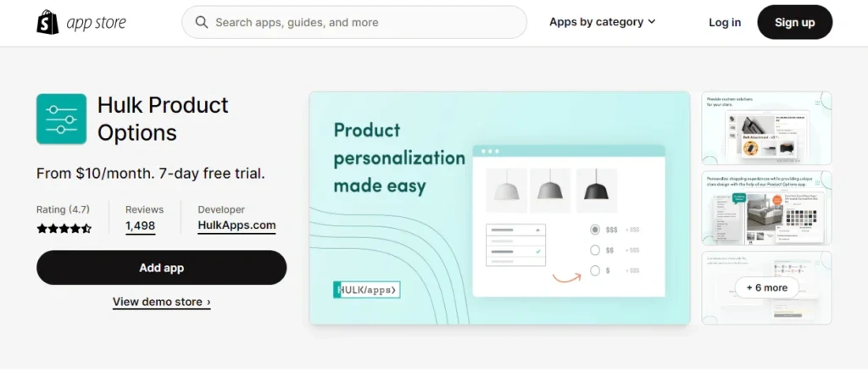Viewport: 868px width, 383px height.
Task: Expand the Apps by category menu
Action: click(602, 22)
